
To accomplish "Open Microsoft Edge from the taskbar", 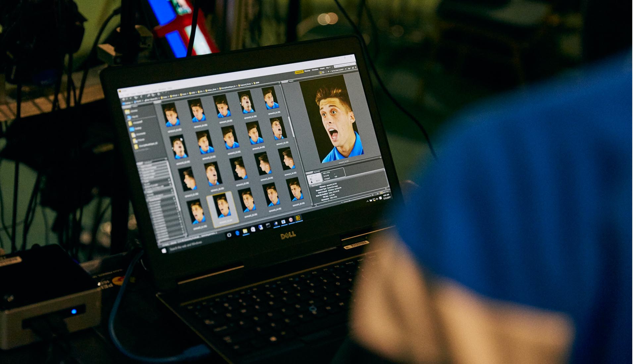I will coord(237,233).
